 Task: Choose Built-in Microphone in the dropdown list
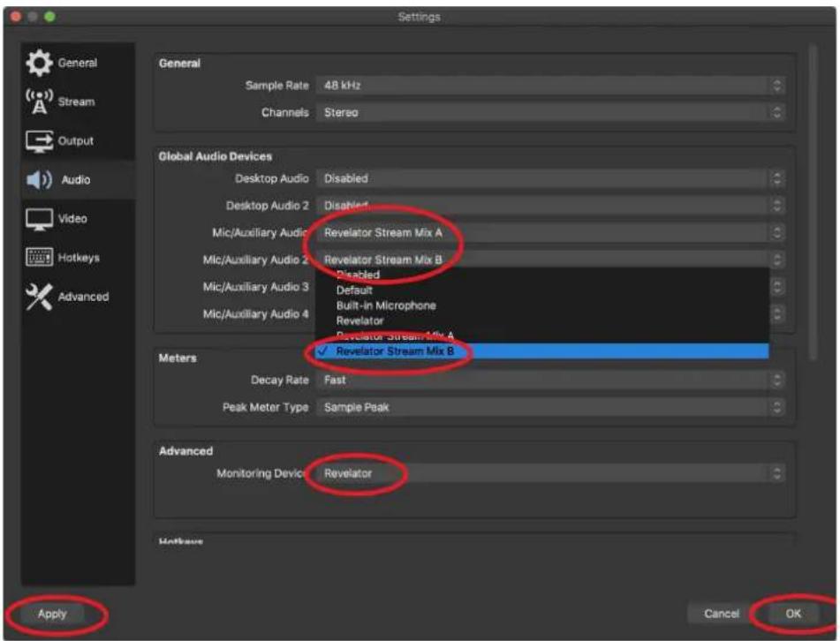542,305
